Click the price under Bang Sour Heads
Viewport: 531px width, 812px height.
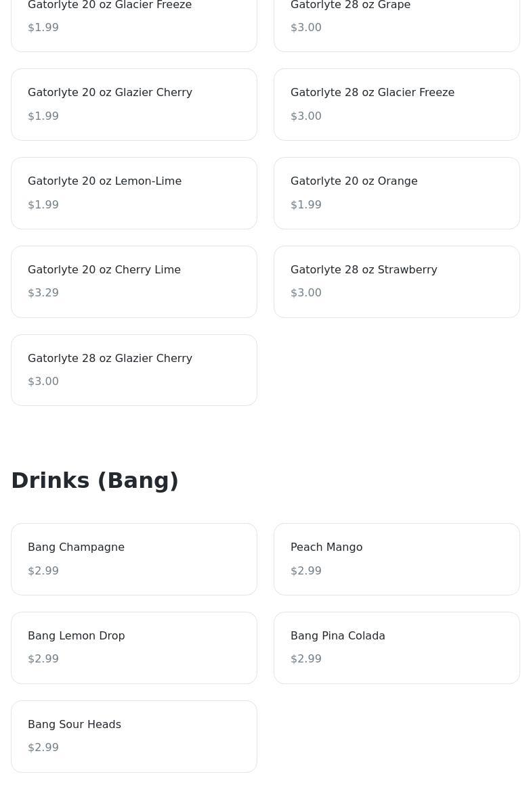(43, 748)
